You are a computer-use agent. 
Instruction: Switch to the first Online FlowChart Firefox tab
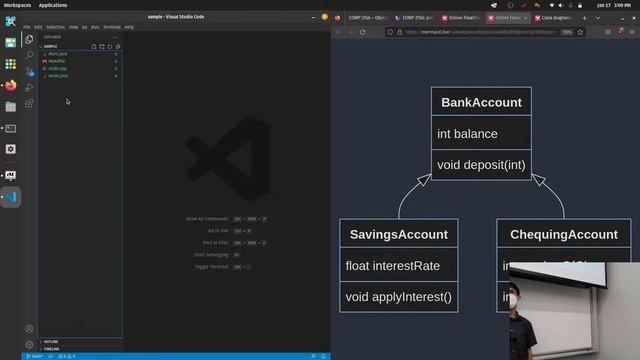tap(461, 18)
